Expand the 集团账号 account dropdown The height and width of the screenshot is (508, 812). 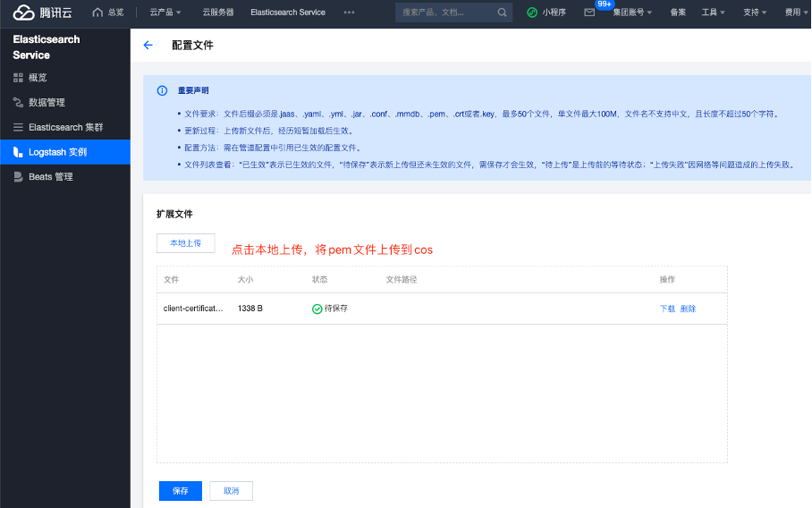(632, 13)
